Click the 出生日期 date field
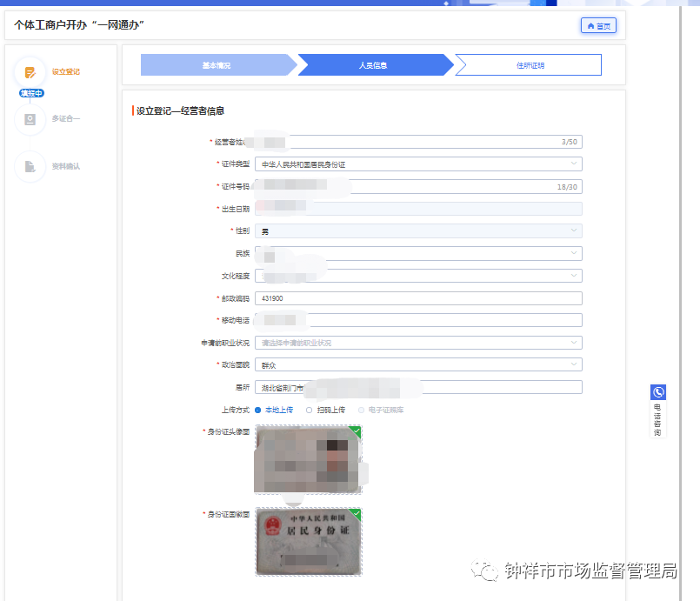Screen dimensions: 700x601 [x=417, y=208]
